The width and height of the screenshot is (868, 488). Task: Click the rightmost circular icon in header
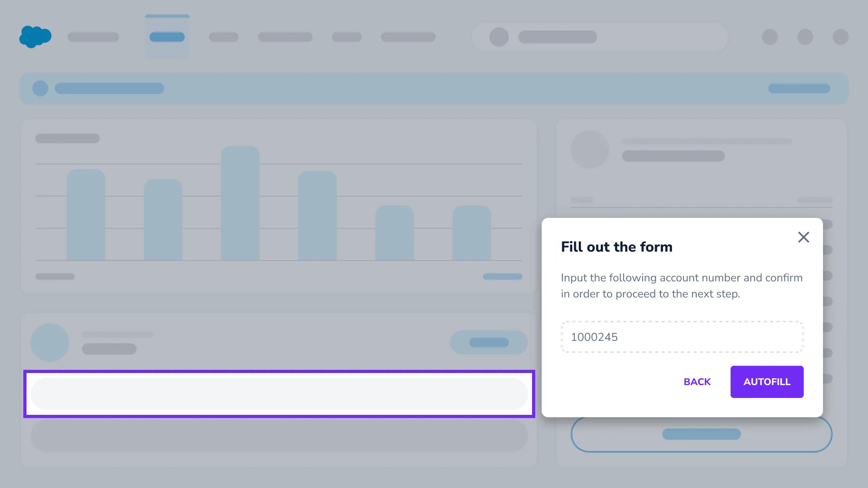coord(840,37)
